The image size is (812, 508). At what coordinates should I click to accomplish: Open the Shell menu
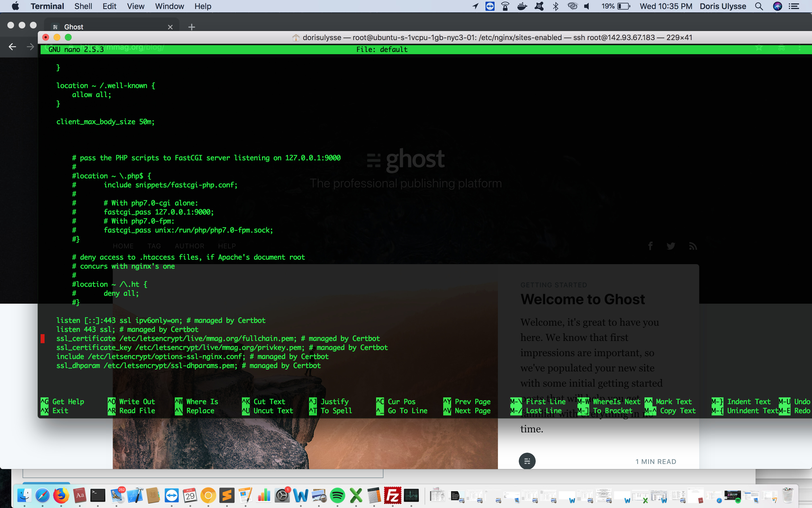(83, 6)
